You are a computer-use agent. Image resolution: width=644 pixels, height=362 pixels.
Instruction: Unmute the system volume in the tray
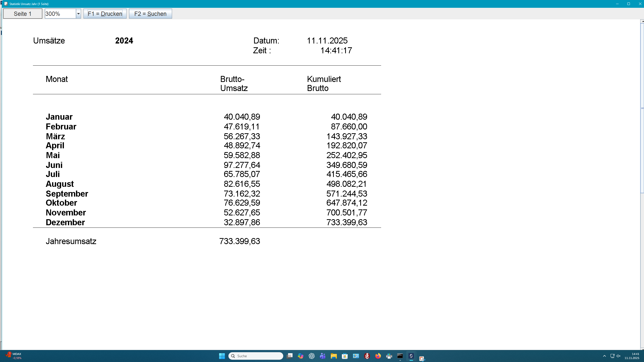pos(618,356)
